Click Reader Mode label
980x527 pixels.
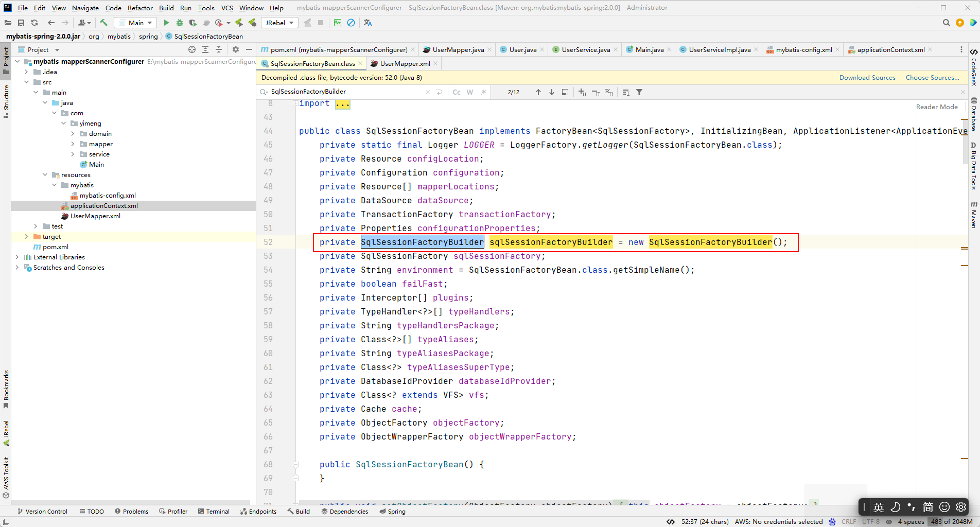937,107
